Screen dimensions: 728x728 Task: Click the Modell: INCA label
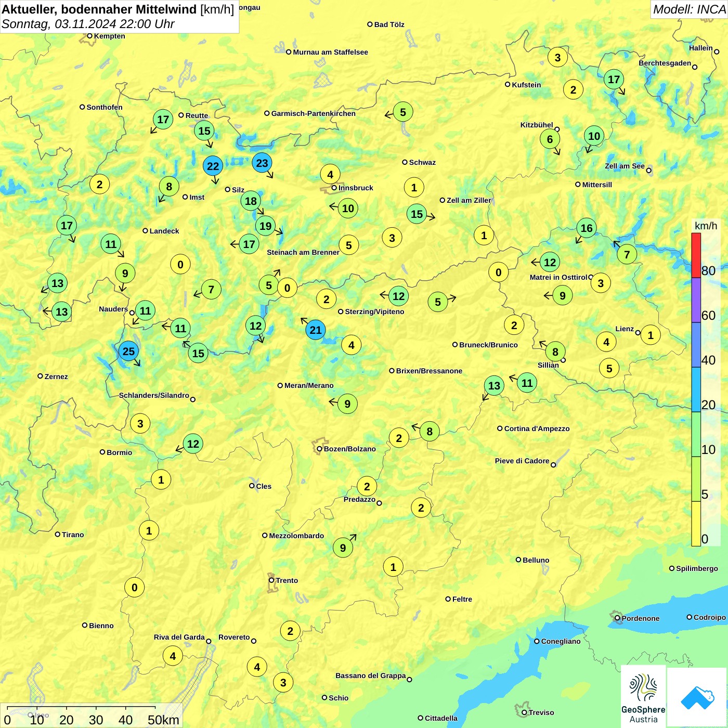tap(689, 9)
